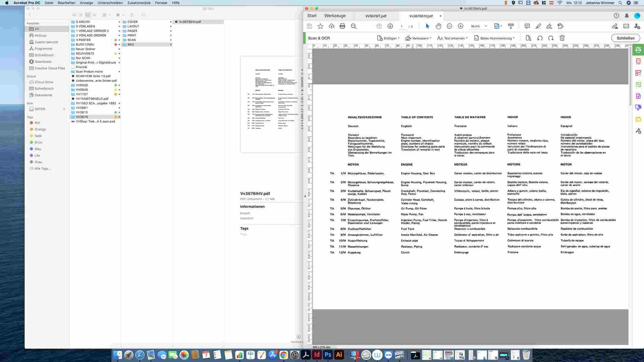Expand the COVER folder arrow
The height and width of the screenshot is (362, 644).
point(171,22)
